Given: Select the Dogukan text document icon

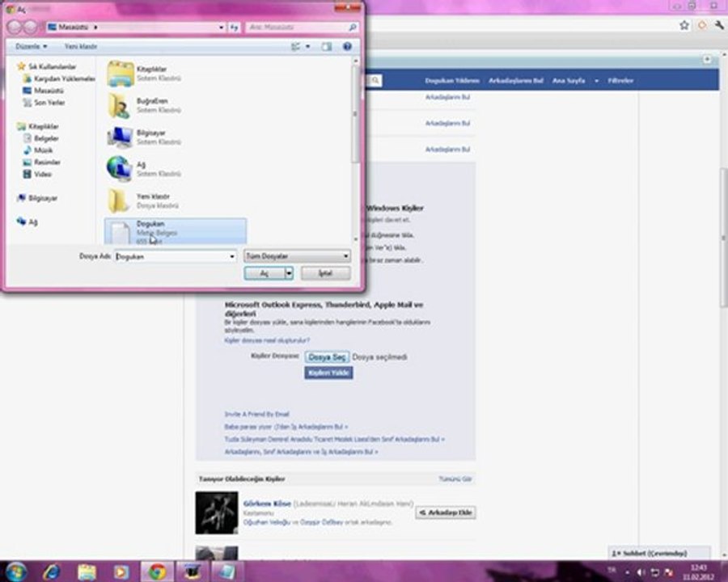Looking at the screenshot, I should click(121, 233).
